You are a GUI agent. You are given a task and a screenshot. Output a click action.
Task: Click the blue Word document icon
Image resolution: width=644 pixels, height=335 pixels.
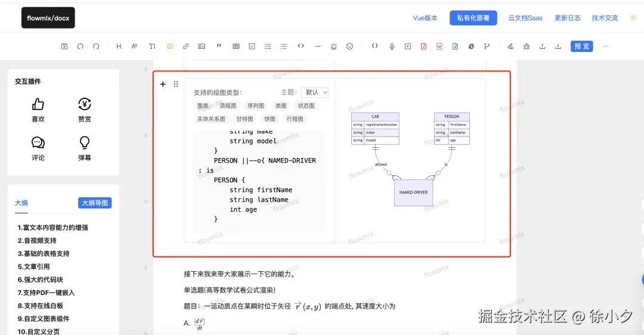tap(455, 46)
